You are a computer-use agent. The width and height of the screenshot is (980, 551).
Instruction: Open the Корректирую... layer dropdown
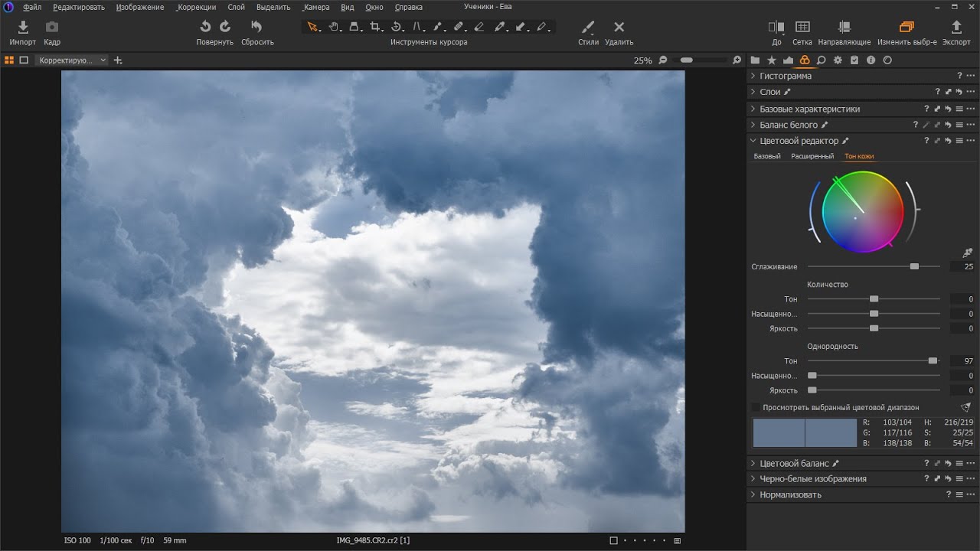coord(72,60)
